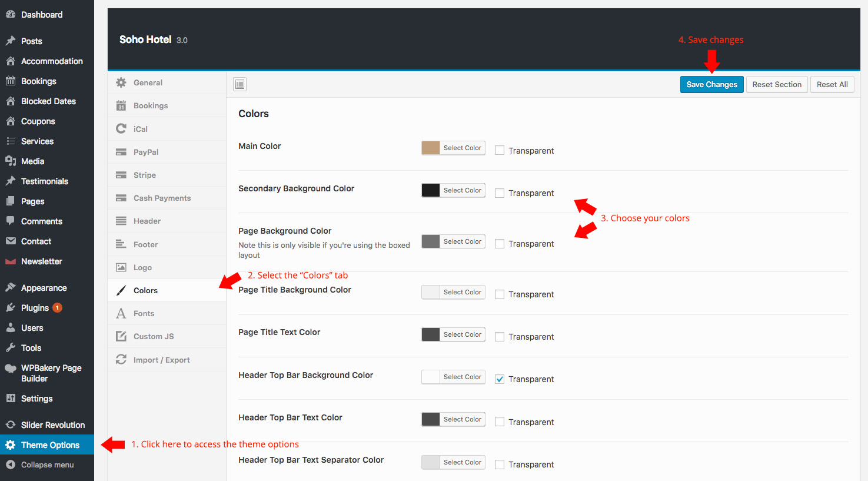Click the Slider Revolution icon in sidebar
The image size is (868, 481).
click(x=11, y=424)
